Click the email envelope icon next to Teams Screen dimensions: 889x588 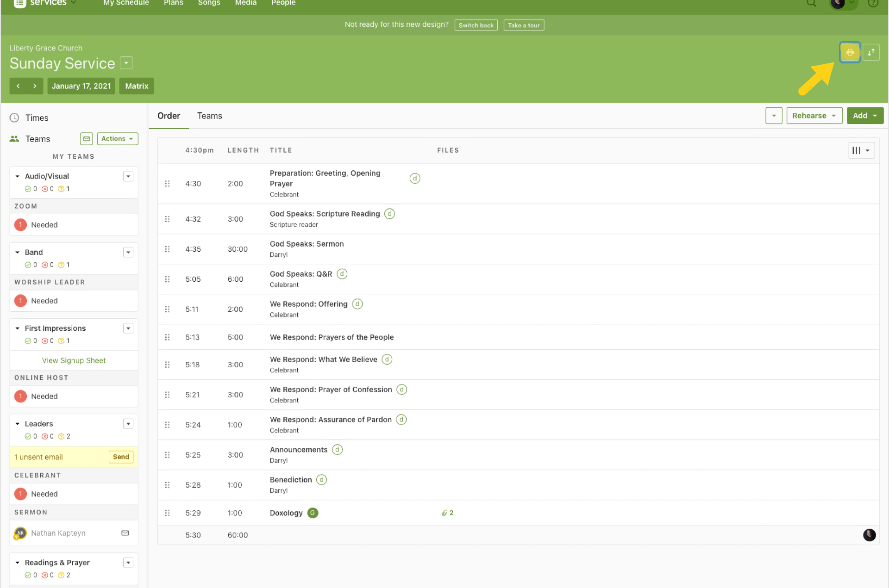87,139
